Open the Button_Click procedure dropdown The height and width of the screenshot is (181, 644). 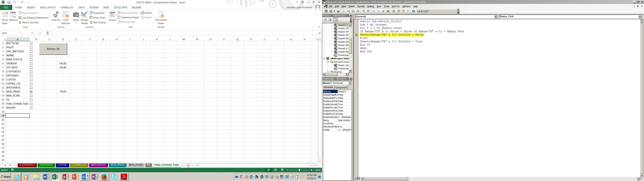coord(640,16)
